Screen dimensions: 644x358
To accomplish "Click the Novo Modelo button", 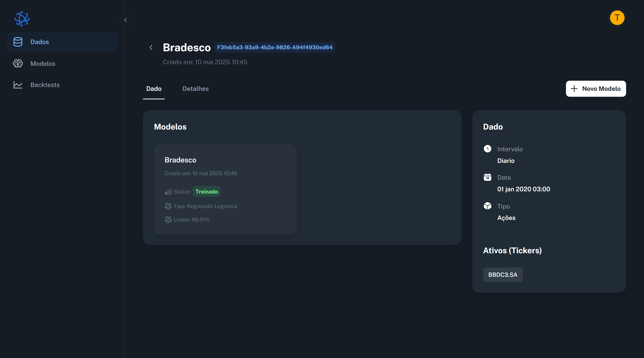I will coord(596,89).
